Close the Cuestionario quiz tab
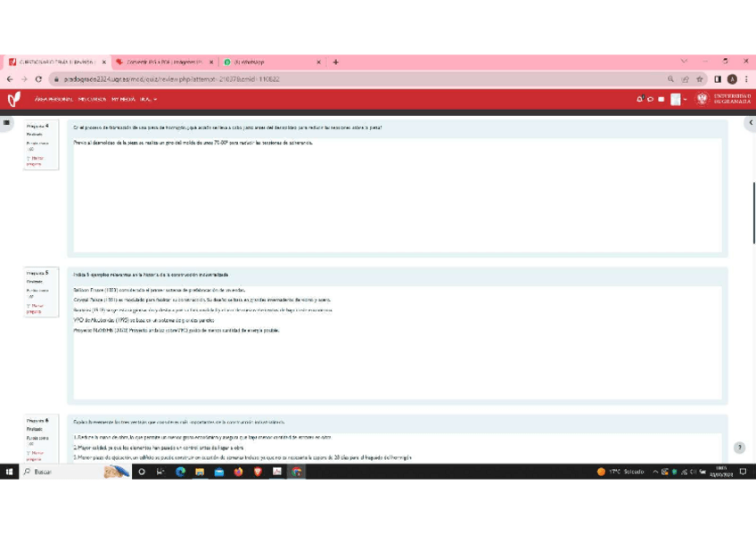This screenshot has width=756, height=534. [x=104, y=62]
